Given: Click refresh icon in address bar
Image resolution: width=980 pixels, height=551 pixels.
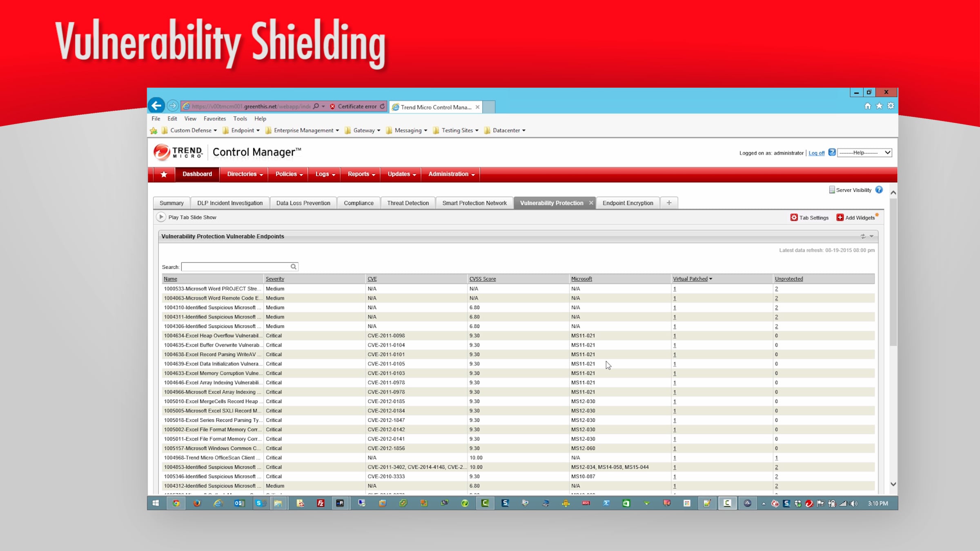Looking at the screenshot, I should [x=382, y=107].
